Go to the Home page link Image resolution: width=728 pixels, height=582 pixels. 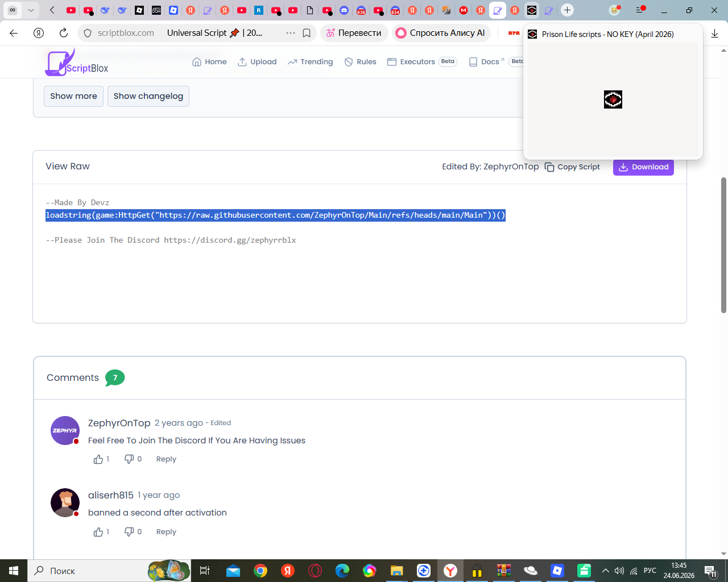tap(209, 62)
